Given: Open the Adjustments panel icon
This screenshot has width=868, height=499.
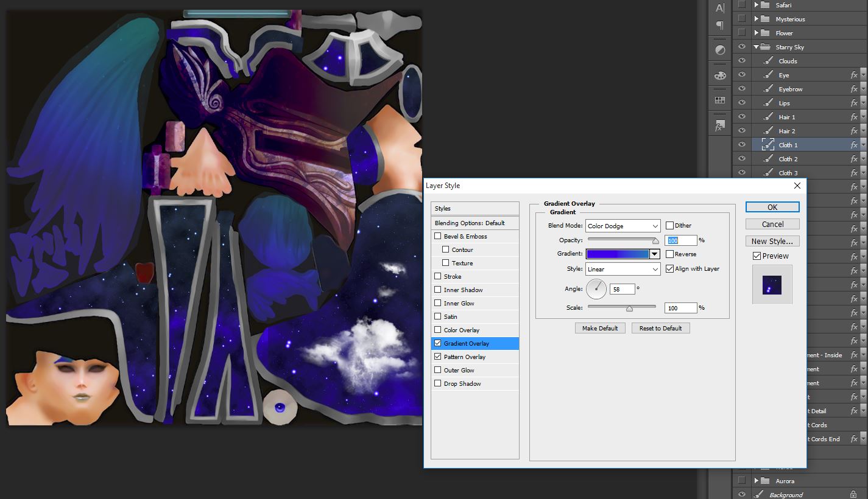Looking at the screenshot, I should coord(720,51).
